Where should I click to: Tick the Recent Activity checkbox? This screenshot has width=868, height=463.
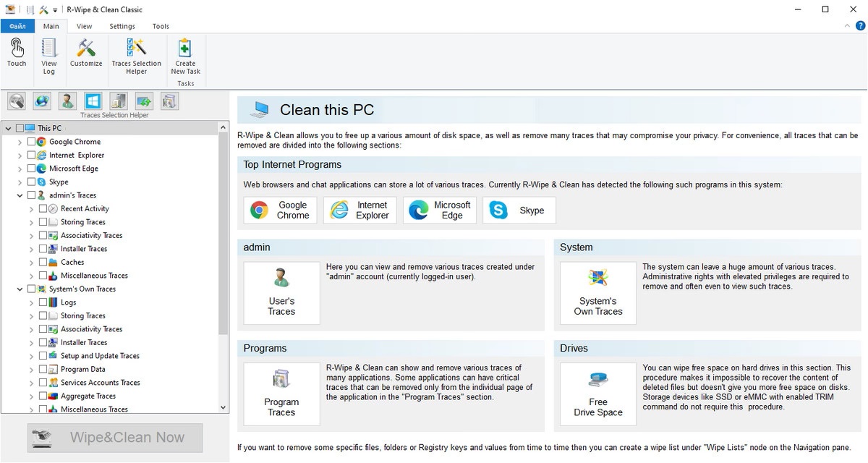pyautogui.click(x=43, y=208)
